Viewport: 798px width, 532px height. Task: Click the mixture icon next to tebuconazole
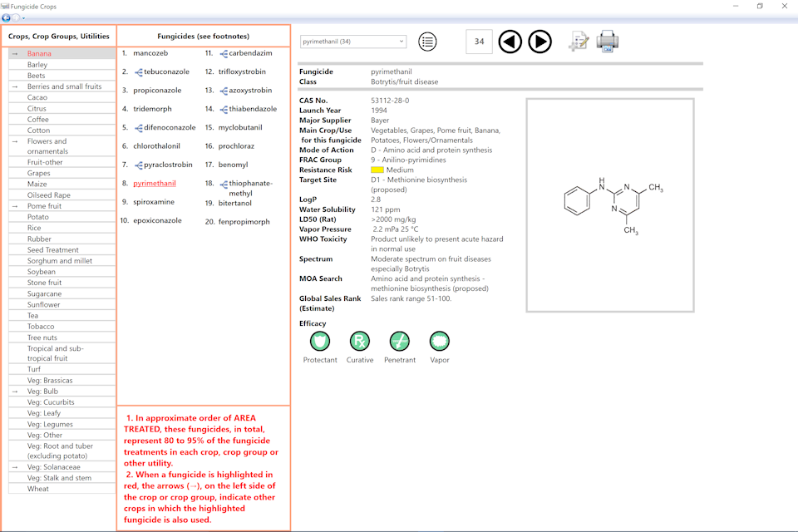(138, 72)
